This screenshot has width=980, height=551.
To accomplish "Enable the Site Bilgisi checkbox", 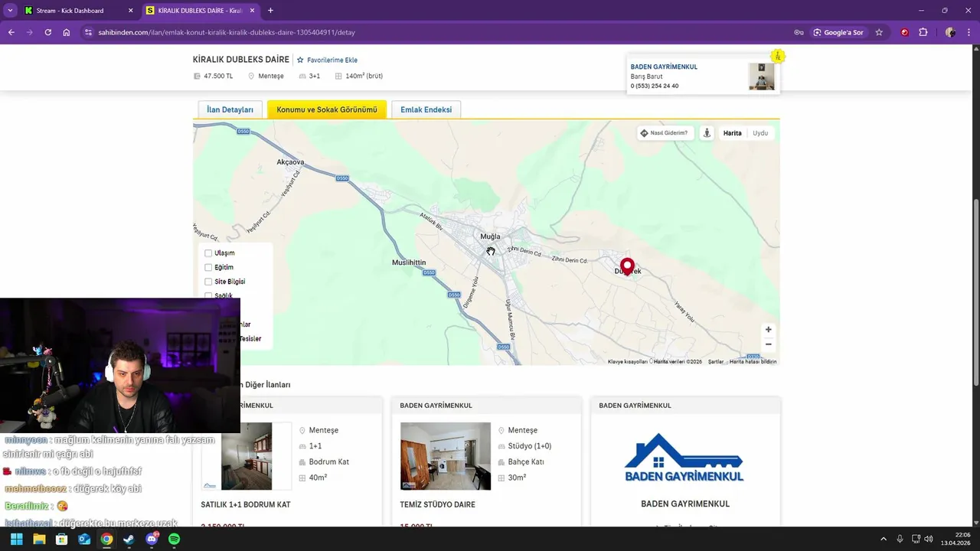I will pyautogui.click(x=208, y=282).
